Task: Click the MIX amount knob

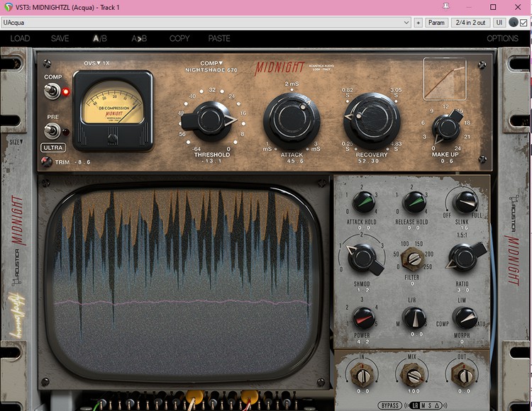Action: coord(413,373)
